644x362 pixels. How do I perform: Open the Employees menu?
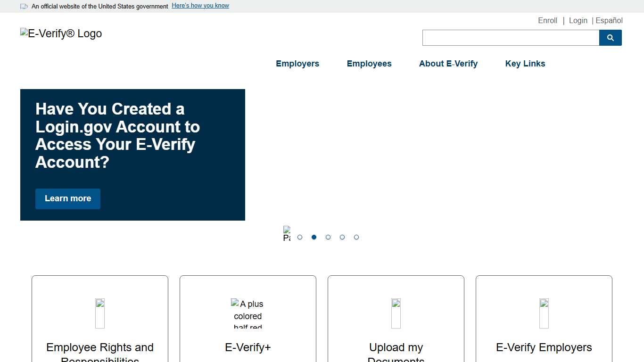click(x=369, y=64)
